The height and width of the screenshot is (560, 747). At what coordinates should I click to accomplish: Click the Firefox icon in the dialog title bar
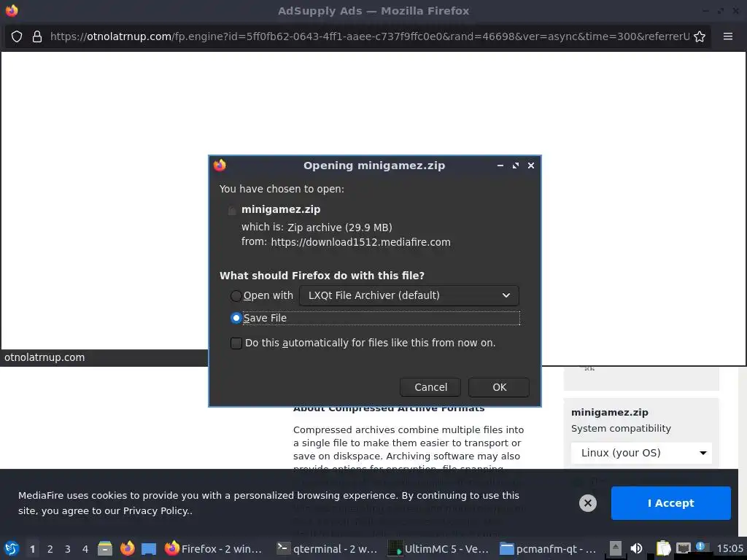[x=220, y=166]
